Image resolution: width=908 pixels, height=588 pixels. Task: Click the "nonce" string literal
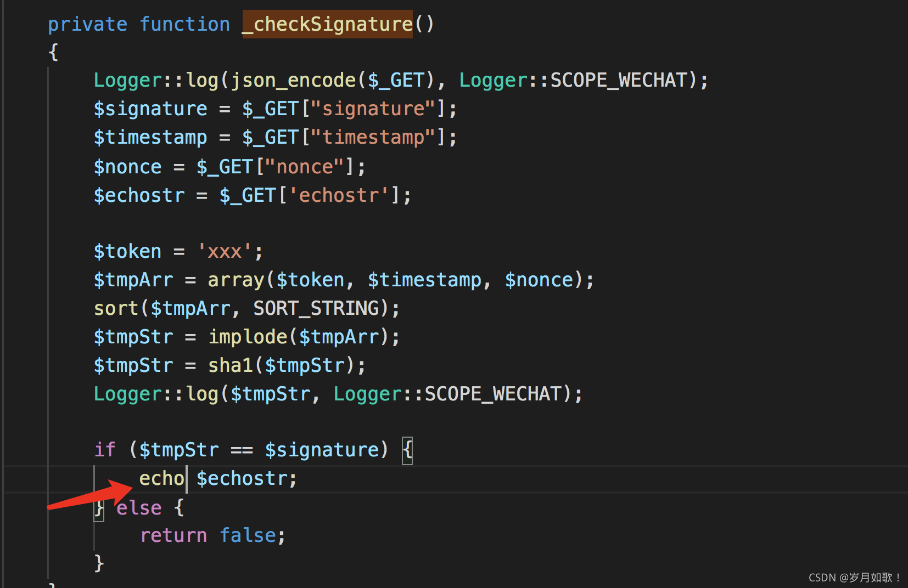(305, 167)
